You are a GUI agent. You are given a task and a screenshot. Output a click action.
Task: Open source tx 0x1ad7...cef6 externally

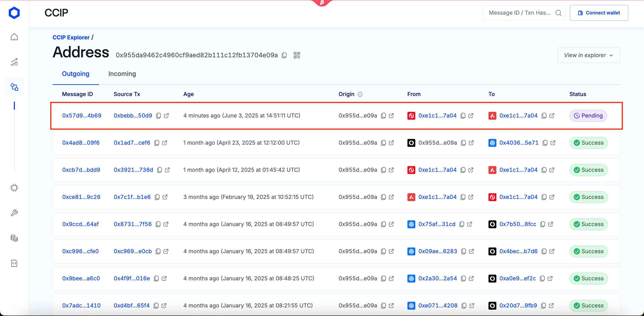tap(165, 143)
